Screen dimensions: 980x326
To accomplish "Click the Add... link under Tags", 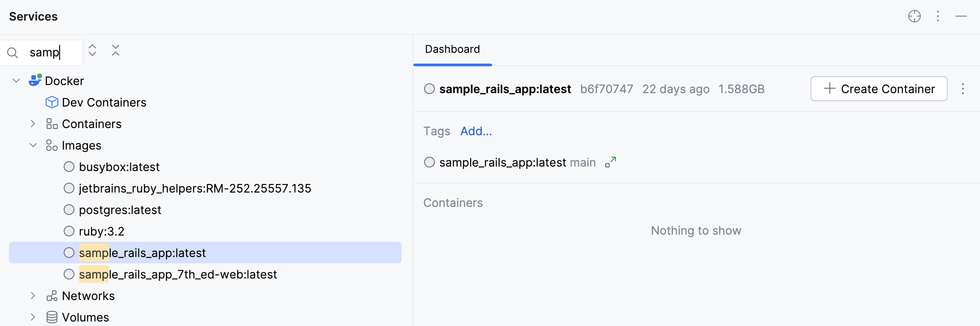I will coord(476,131).
